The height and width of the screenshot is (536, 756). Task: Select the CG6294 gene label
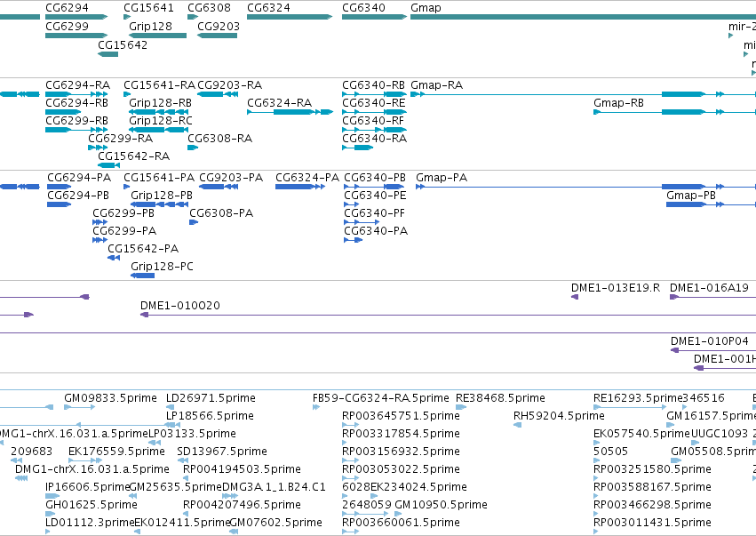[67, 8]
